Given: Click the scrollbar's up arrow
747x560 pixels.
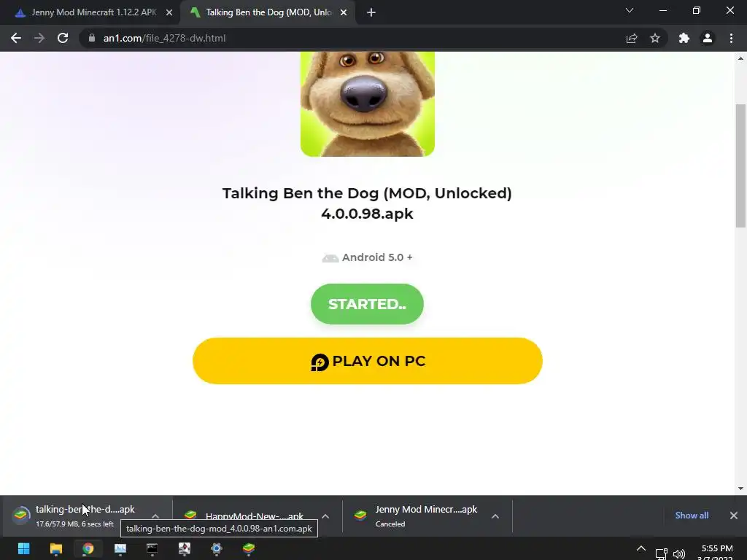Looking at the screenshot, I should click(x=740, y=58).
